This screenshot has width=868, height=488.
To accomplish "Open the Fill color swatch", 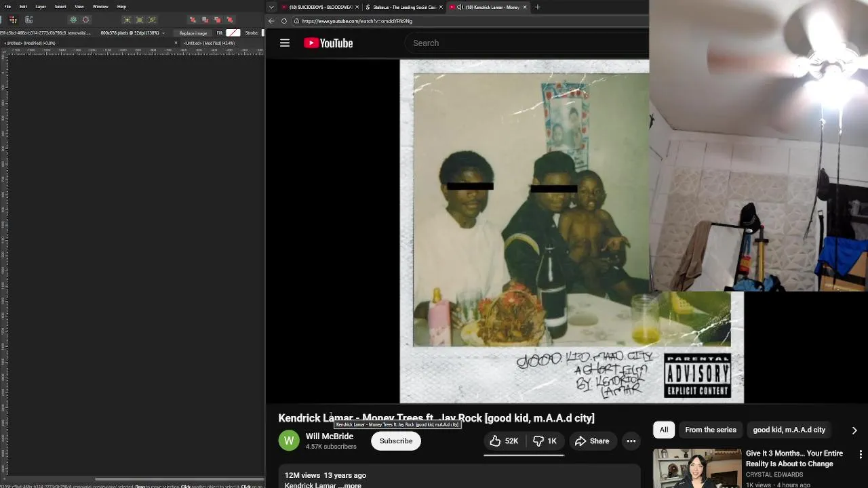I will 233,33.
